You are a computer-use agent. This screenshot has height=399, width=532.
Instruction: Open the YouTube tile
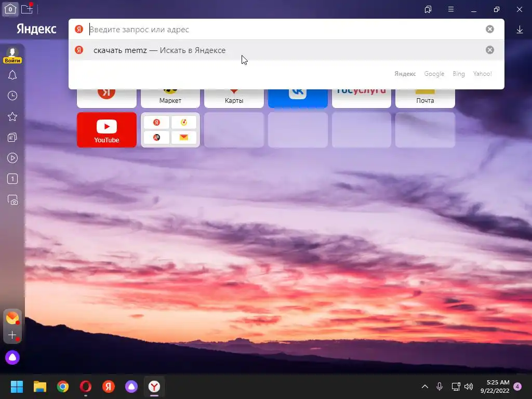107,130
